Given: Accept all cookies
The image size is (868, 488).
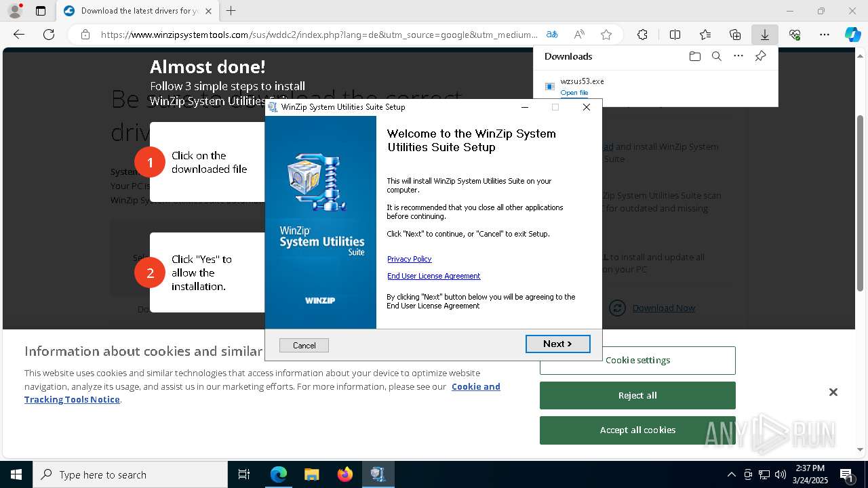Looking at the screenshot, I should coord(637,430).
